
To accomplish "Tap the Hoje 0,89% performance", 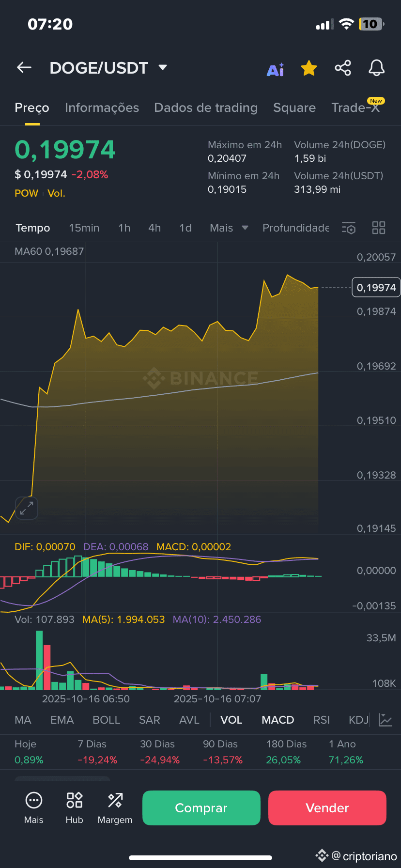I will point(29,752).
